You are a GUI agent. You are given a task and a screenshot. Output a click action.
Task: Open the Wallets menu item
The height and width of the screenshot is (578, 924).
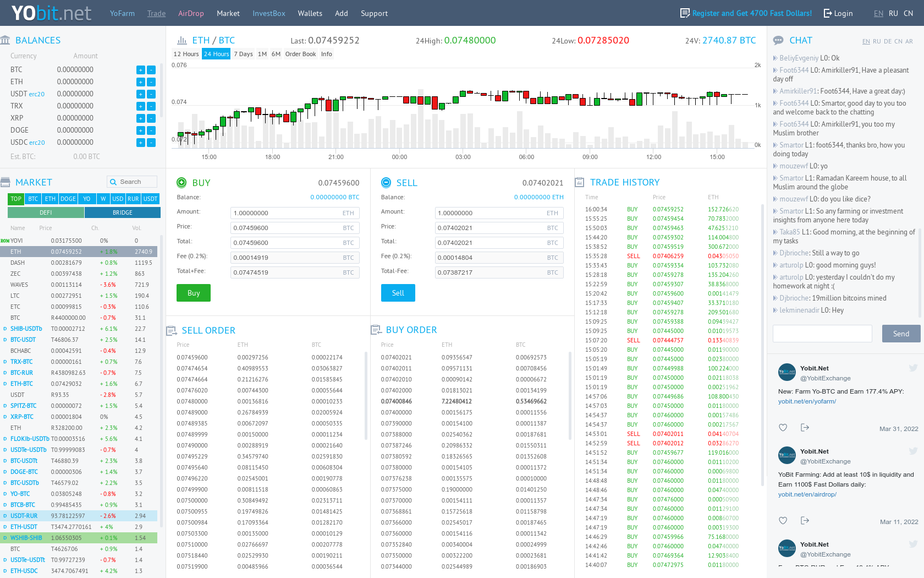(x=310, y=13)
